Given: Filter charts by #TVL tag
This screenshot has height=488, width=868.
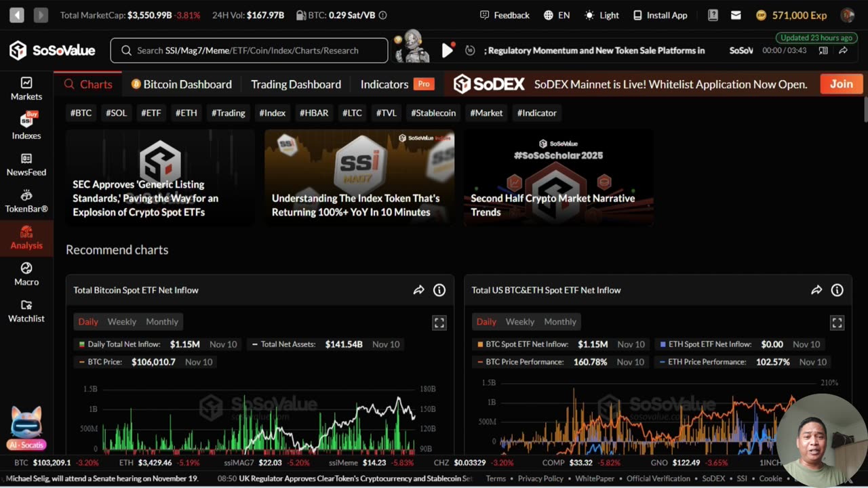Looking at the screenshot, I should tap(386, 113).
